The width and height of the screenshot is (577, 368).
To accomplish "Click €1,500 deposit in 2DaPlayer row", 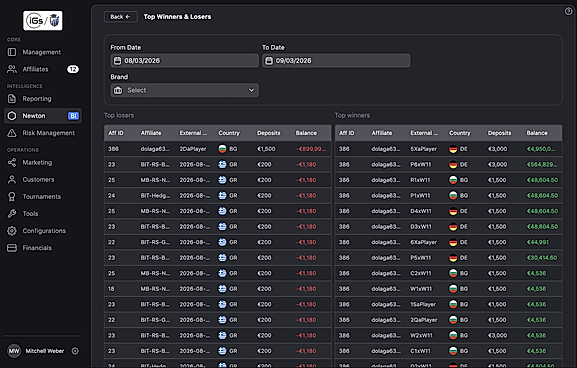I will pos(266,149).
